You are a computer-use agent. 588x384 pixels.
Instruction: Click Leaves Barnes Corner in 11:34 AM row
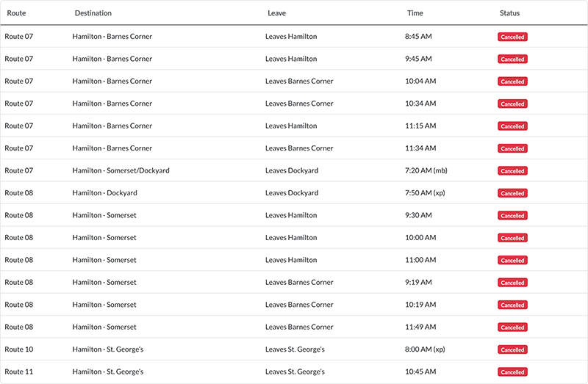click(299, 148)
